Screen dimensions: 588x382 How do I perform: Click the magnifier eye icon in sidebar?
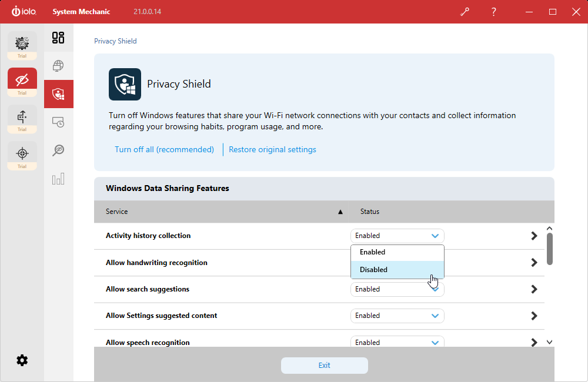pyautogui.click(x=58, y=150)
